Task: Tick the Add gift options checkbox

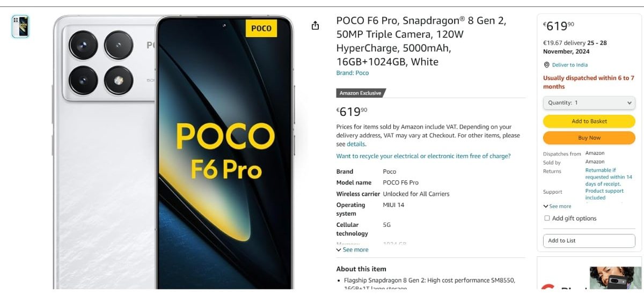Action: (547, 218)
